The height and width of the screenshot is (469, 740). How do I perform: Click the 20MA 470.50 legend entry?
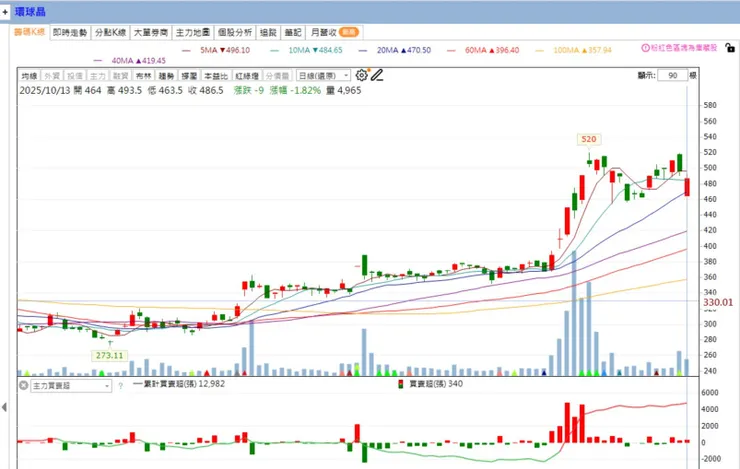pos(395,50)
